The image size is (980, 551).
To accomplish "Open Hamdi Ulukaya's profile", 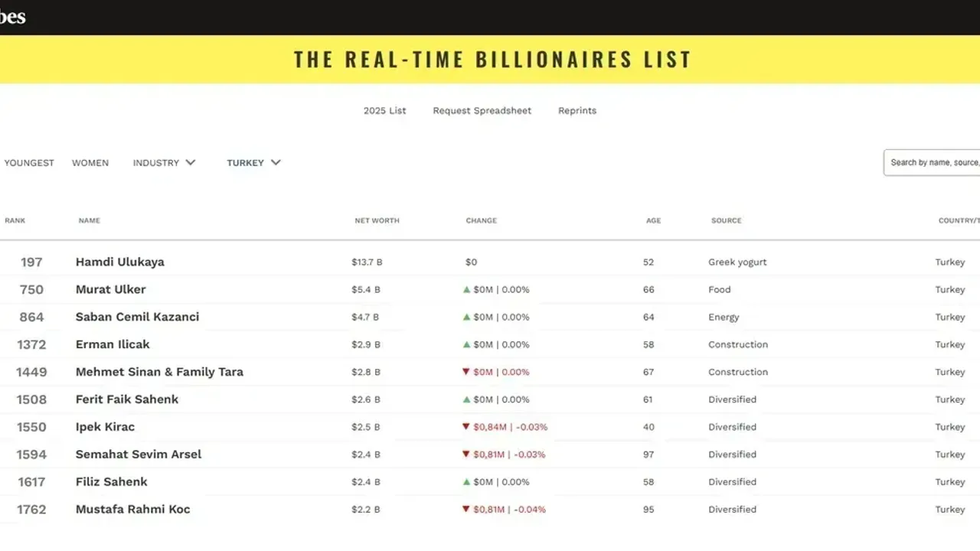I will pos(119,262).
